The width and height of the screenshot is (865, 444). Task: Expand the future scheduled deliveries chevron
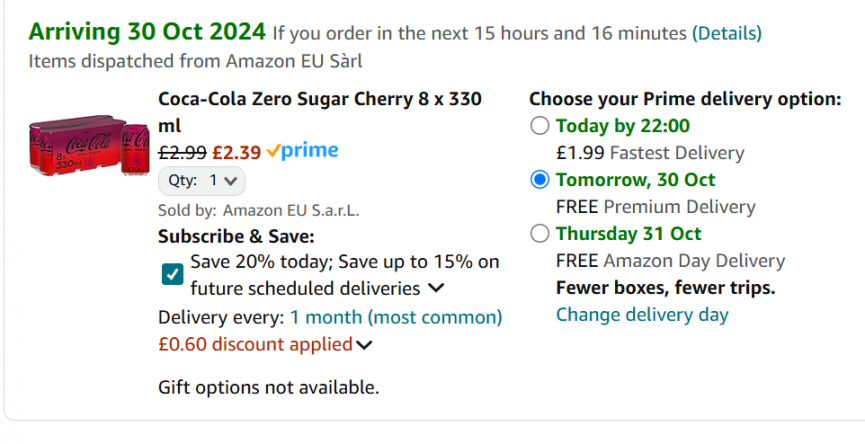coord(436,289)
